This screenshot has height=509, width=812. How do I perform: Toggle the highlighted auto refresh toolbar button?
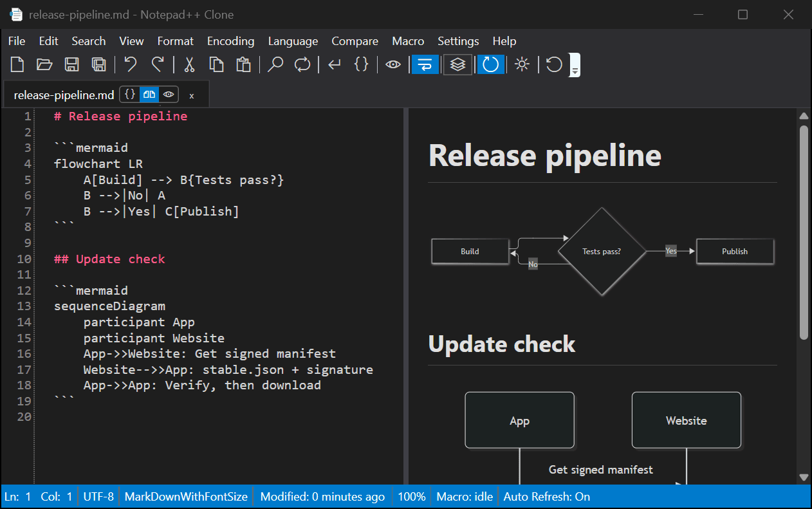490,64
